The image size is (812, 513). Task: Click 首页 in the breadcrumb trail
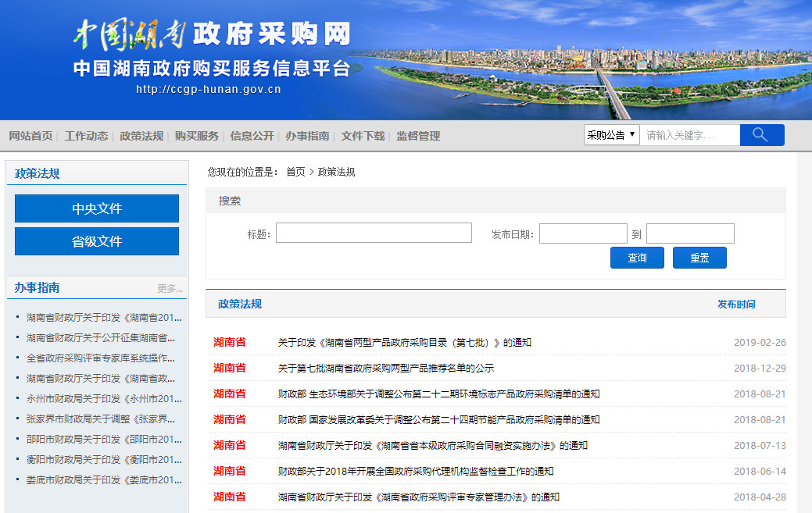pos(295,172)
